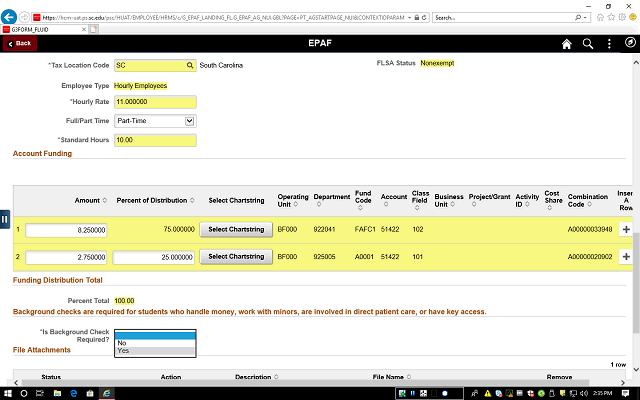The image size is (640, 400).
Task: Open Task View on the taskbar
Action: 40,393
